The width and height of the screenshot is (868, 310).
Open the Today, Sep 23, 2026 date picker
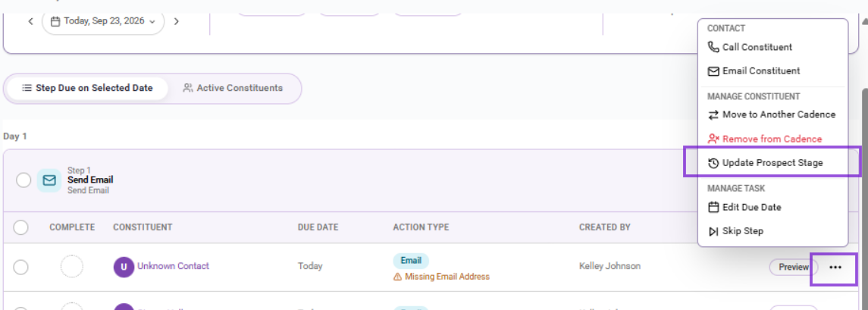103,21
